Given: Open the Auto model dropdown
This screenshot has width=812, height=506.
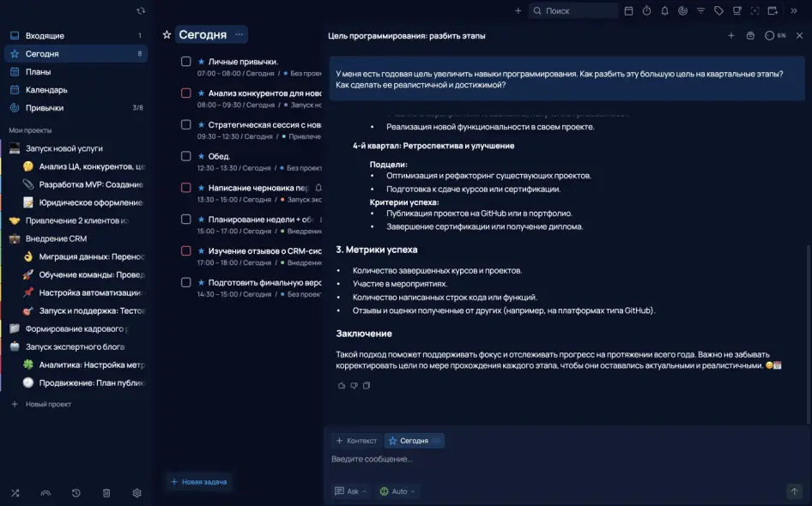Looking at the screenshot, I should (x=398, y=491).
